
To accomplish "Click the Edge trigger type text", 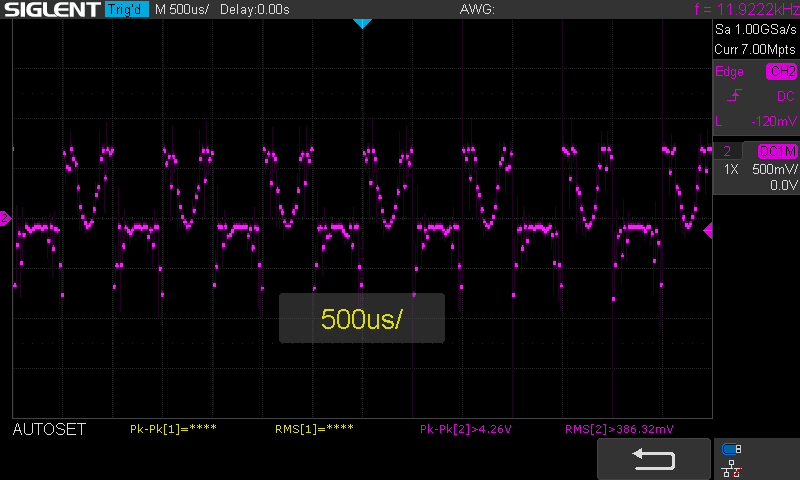I will point(729,71).
